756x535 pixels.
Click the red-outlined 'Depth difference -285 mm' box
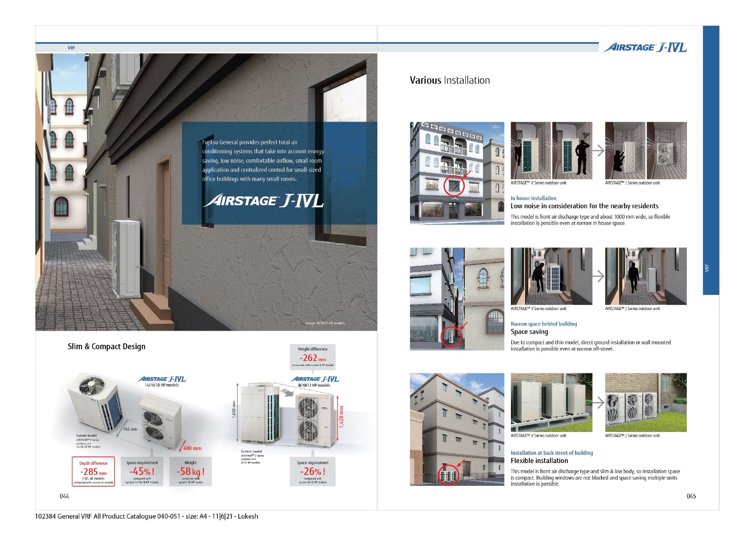point(93,472)
